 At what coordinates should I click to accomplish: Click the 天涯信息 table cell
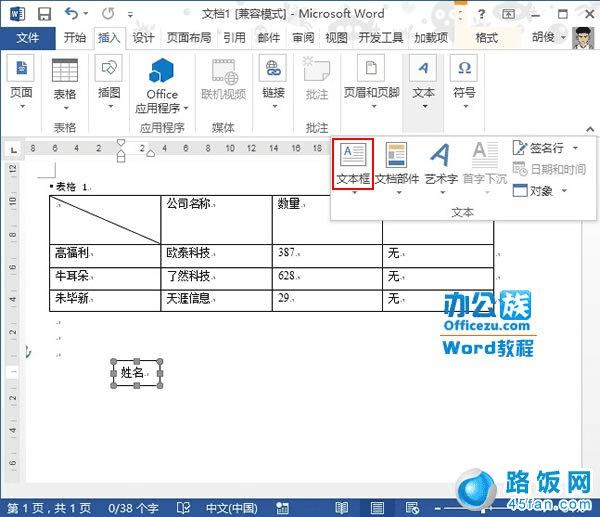click(216, 301)
